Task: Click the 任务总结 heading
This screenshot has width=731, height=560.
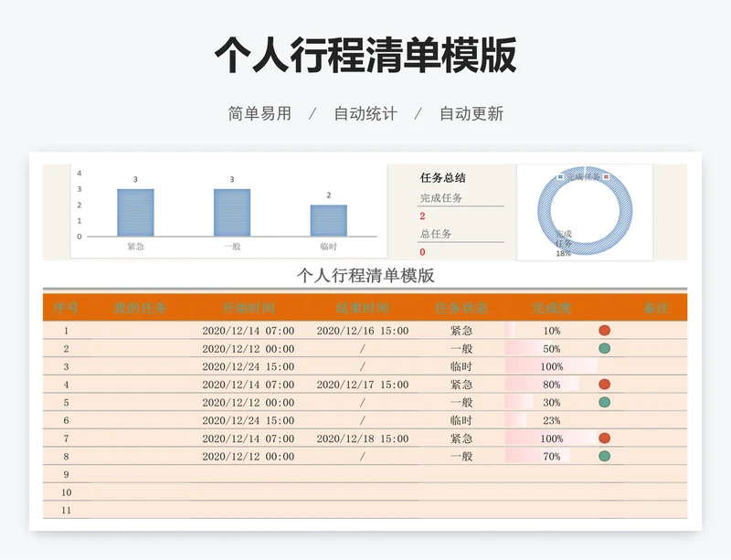Action: 442,177
